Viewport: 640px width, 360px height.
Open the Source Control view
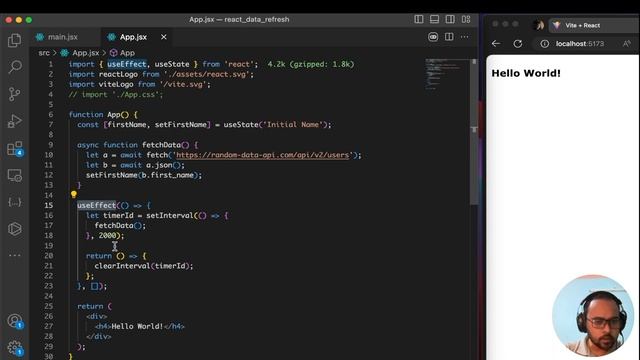(15, 94)
